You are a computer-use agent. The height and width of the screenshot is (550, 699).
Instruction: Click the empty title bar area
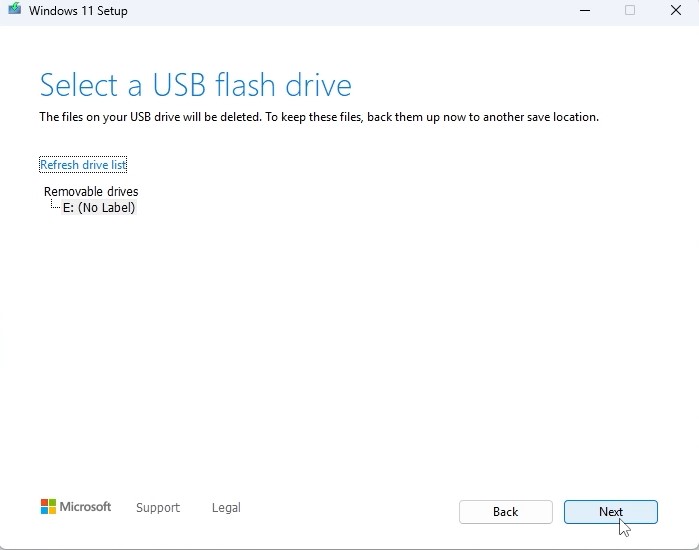tap(350, 11)
